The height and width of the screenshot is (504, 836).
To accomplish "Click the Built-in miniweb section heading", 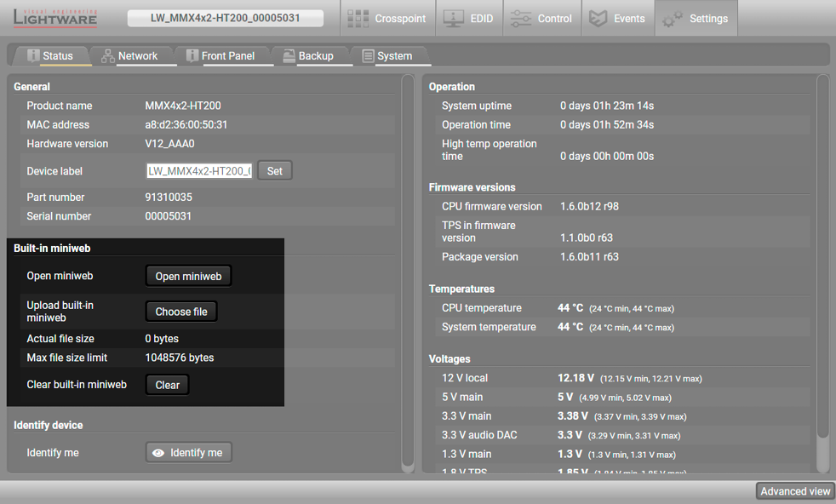I will [x=52, y=249].
